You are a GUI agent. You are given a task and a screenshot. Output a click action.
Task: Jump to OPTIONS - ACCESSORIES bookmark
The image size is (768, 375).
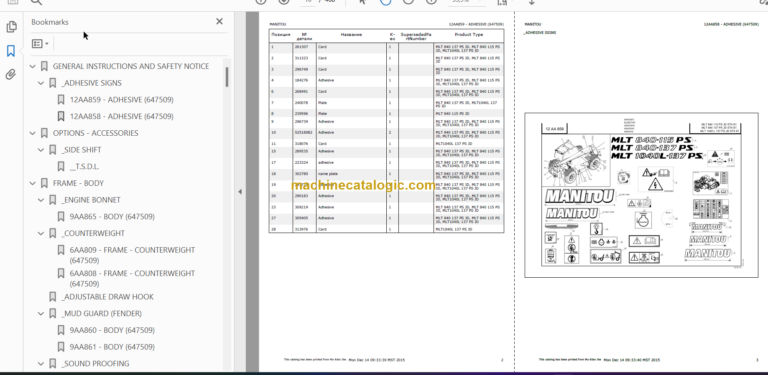point(96,133)
